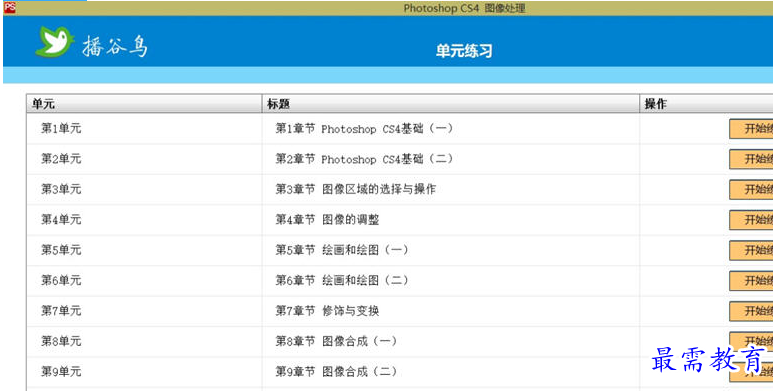Click title 第6章节 绘画和绘图（二）
This screenshot has height=391, width=773.
(x=342, y=281)
